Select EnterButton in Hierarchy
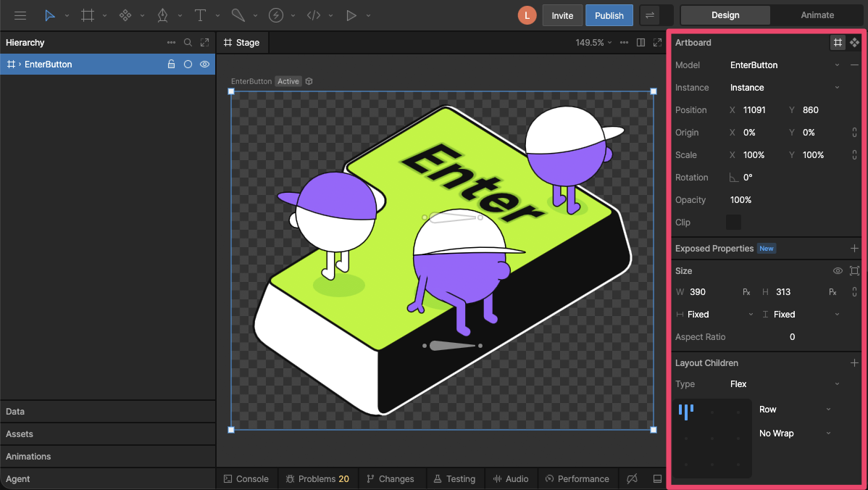Viewport: 868px width, 490px height. coord(48,65)
